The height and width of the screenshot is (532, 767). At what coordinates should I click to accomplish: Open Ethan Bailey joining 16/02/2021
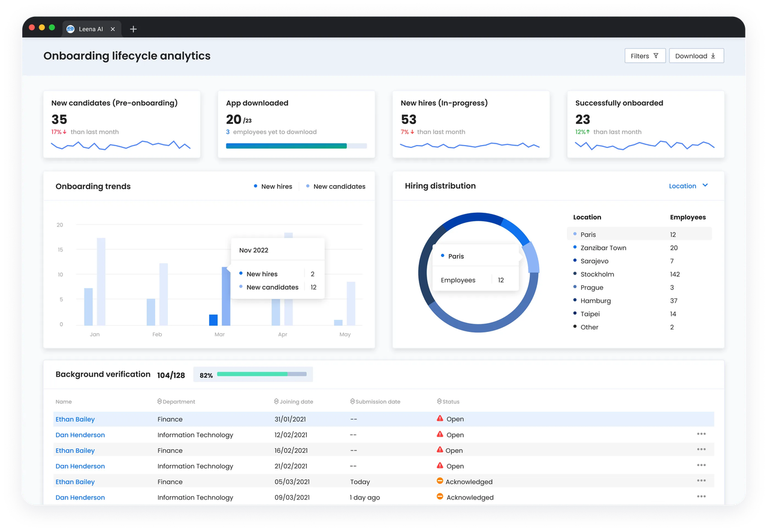coord(75,451)
